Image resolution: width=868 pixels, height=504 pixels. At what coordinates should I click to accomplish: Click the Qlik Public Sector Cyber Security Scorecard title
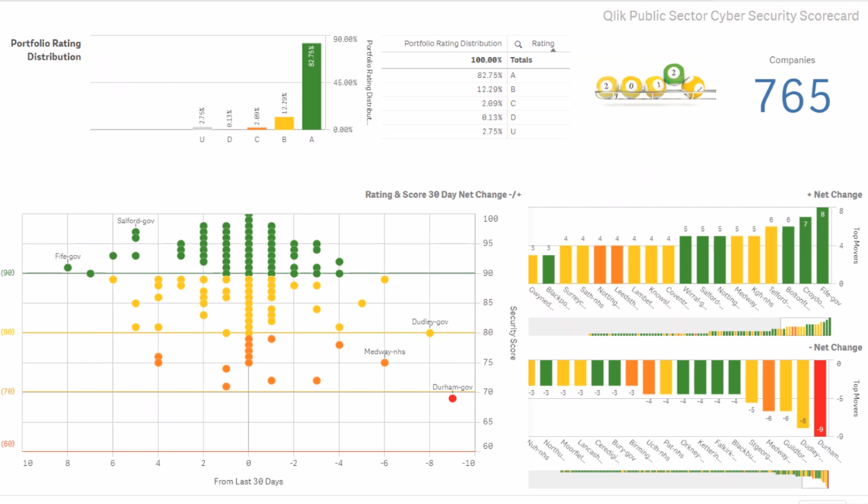[731, 16]
